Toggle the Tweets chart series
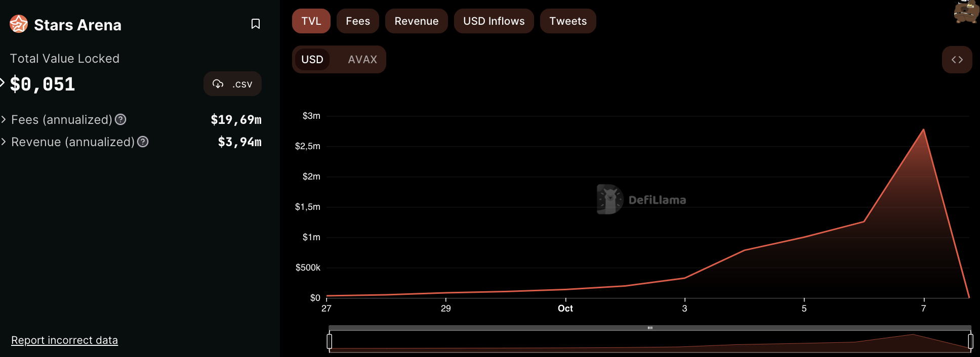Image resolution: width=980 pixels, height=357 pixels. coord(568,21)
